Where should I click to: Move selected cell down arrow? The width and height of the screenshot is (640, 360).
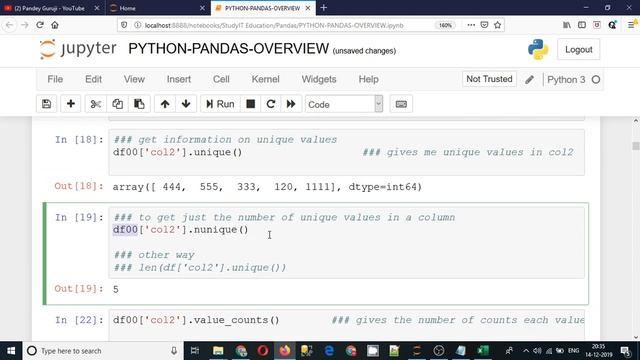click(186, 104)
